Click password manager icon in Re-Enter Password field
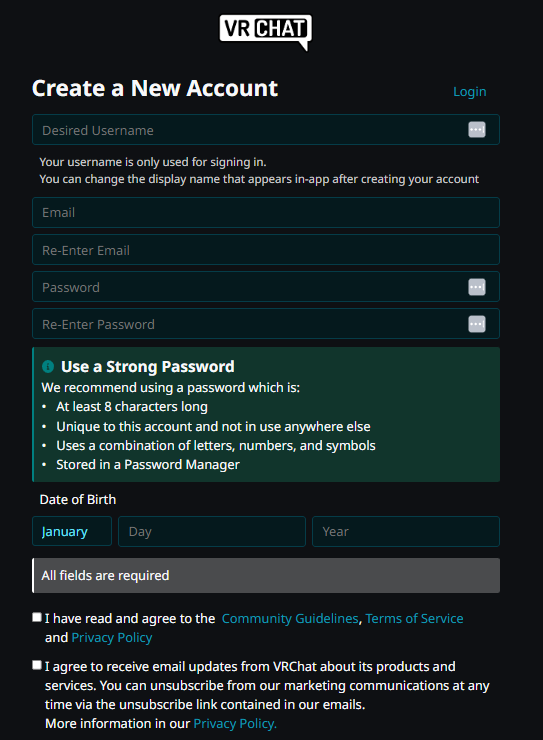543x740 pixels. click(476, 324)
